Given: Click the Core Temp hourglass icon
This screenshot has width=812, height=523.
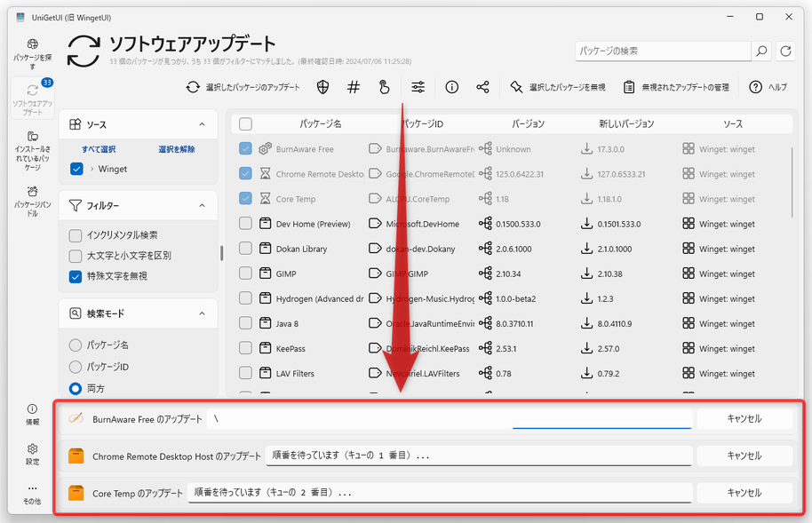Looking at the screenshot, I should (x=265, y=198).
